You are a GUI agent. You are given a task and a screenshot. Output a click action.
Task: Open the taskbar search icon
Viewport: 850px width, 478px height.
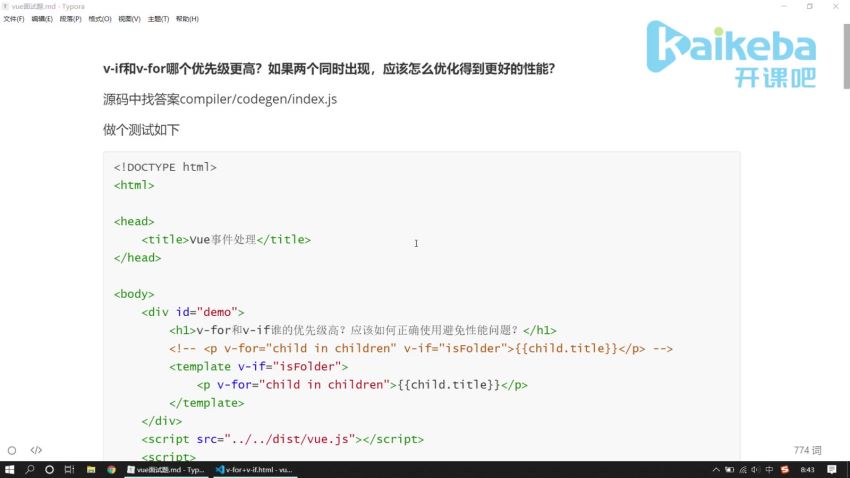pyautogui.click(x=30, y=469)
